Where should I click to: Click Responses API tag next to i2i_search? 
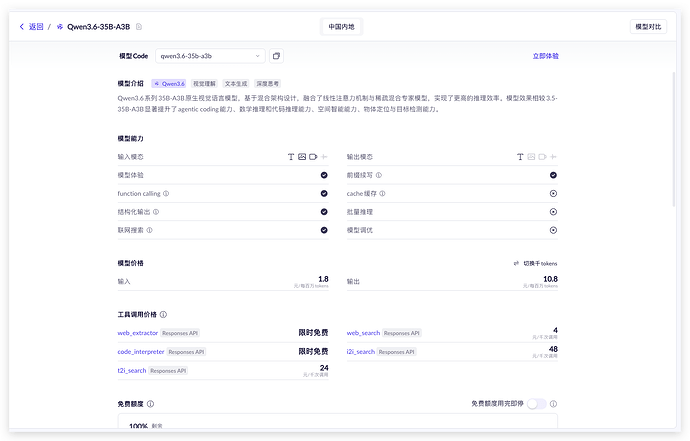click(x=396, y=352)
